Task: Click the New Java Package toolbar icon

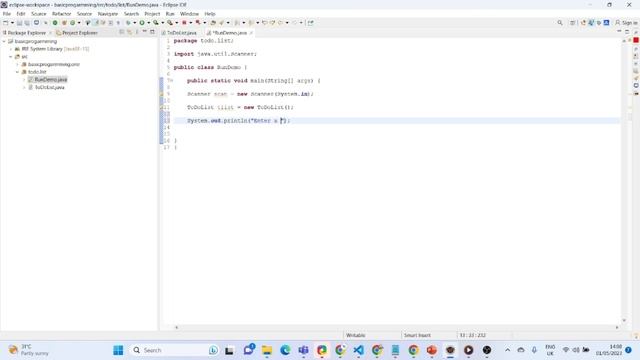Action: 64,23
